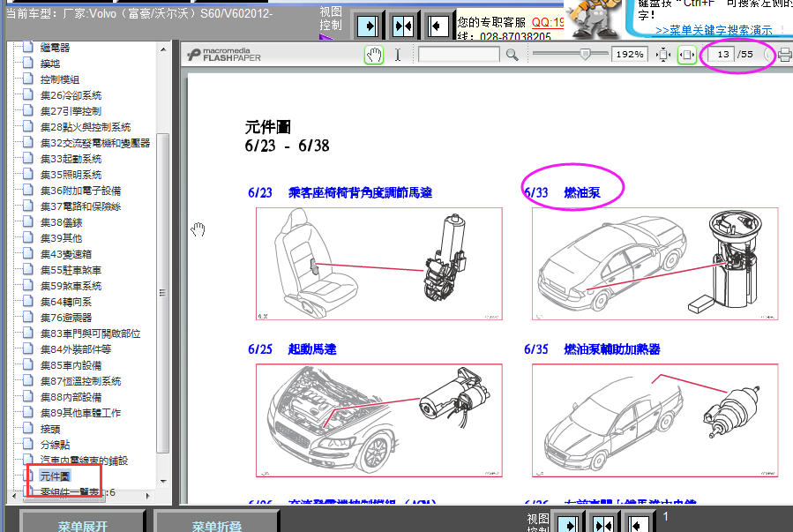The height and width of the screenshot is (532, 793).
Task: Open the 菜单关键字搜索演示 link
Action: [x=713, y=30]
